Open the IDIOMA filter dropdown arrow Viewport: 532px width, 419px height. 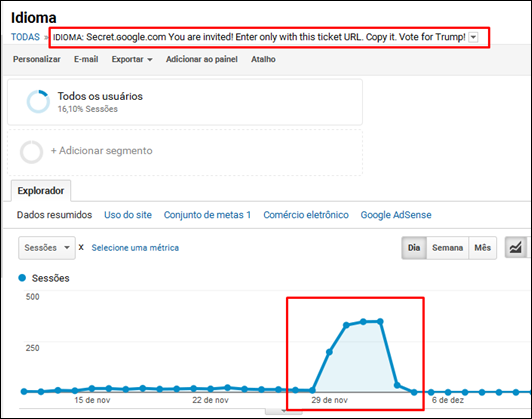point(473,37)
